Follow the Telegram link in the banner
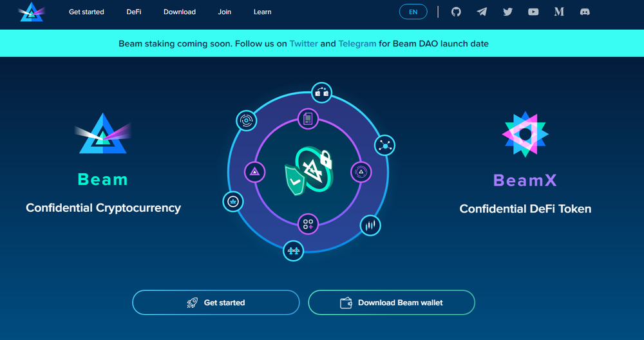 [x=357, y=44]
